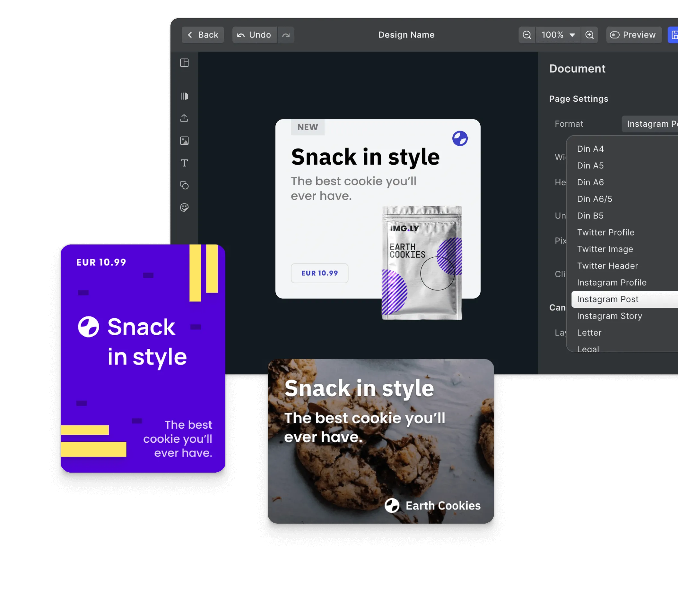Select Din A6 format
This screenshot has height=616, width=678.
coord(624,182)
